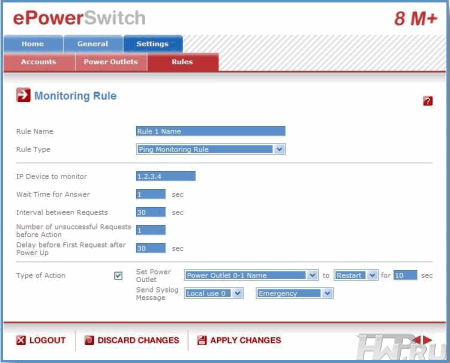Screen dimensions: 450x363
Task: Click the Send Syslog Message label
Action: (x=157, y=294)
